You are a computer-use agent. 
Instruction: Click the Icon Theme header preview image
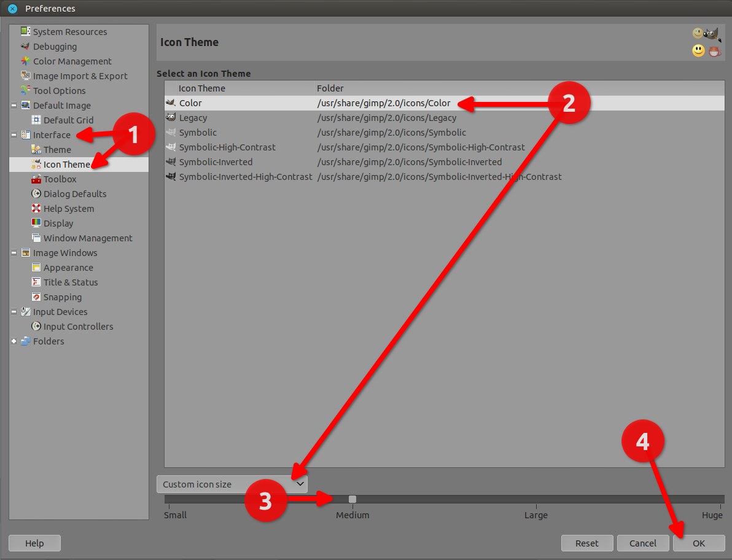pyautogui.click(x=706, y=42)
